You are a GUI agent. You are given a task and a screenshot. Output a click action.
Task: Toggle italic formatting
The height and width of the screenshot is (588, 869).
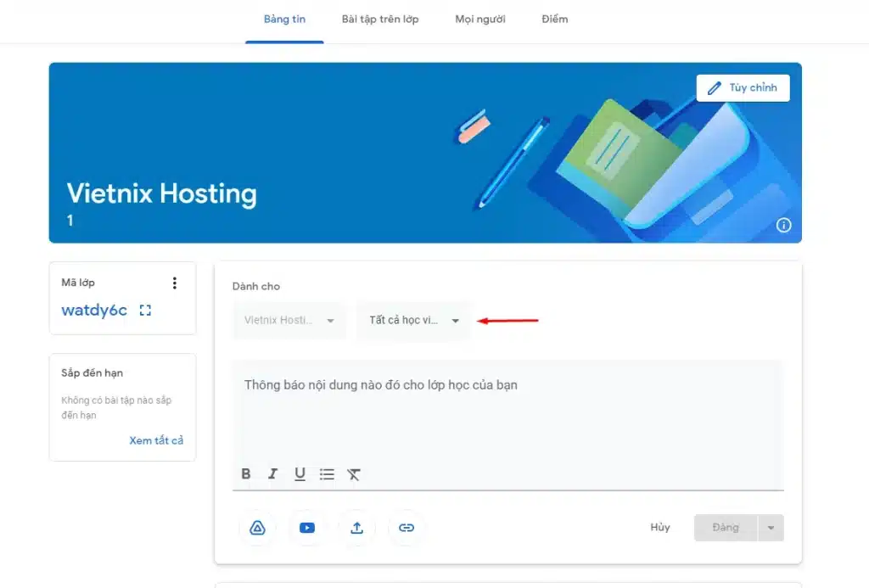[272, 474]
